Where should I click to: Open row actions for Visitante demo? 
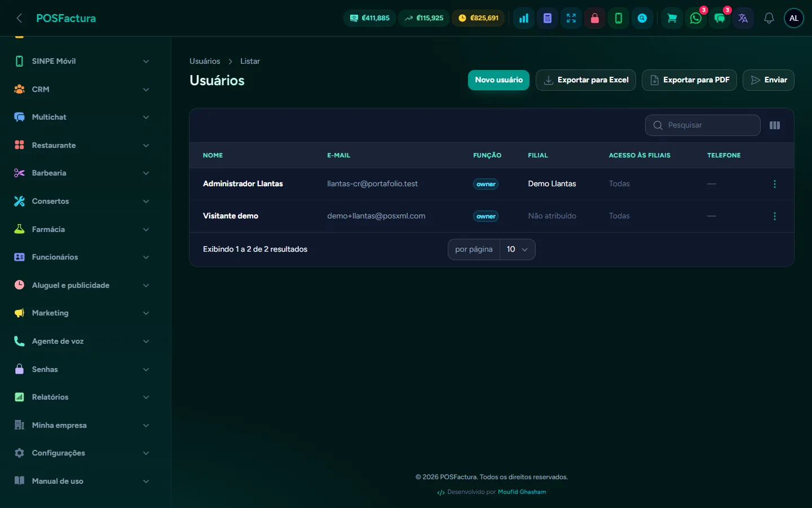775,216
